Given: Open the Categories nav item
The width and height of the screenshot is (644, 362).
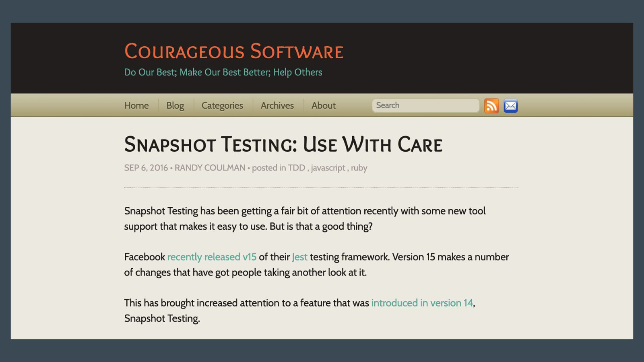Looking at the screenshot, I should point(222,105).
